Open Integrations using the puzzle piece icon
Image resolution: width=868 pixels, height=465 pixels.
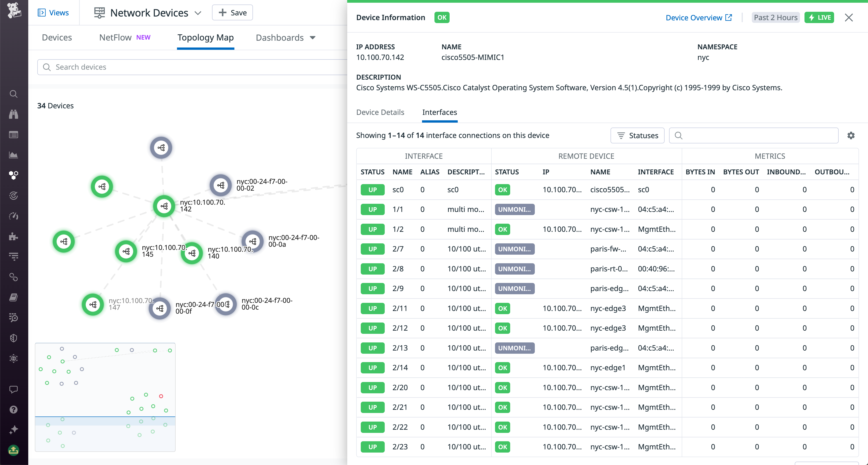click(x=14, y=236)
